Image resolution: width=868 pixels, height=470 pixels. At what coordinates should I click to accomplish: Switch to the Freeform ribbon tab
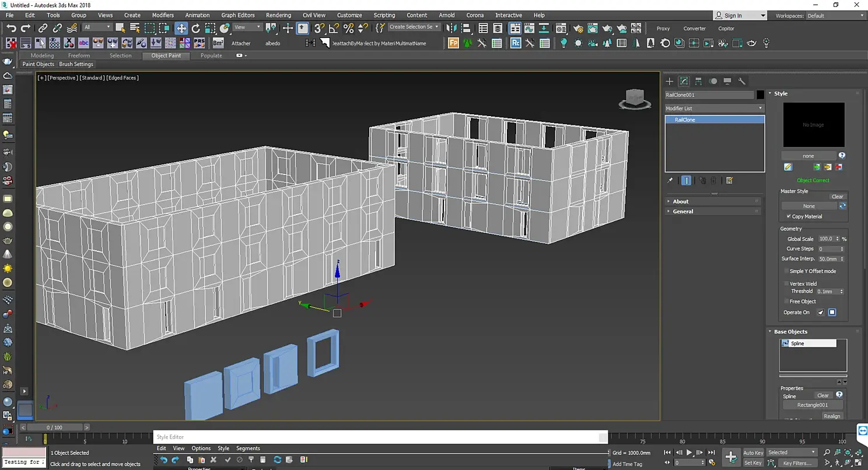coord(79,56)
